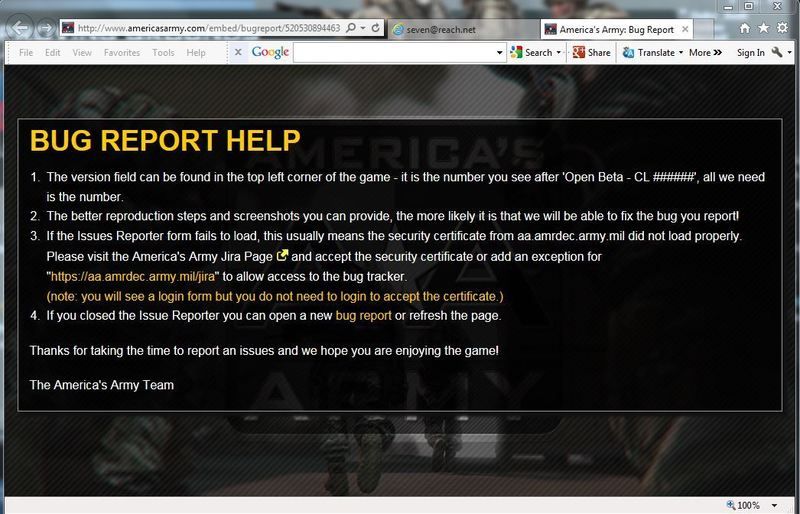
Task: Close the Google toolbar with the X
Action: click(238, 52)
